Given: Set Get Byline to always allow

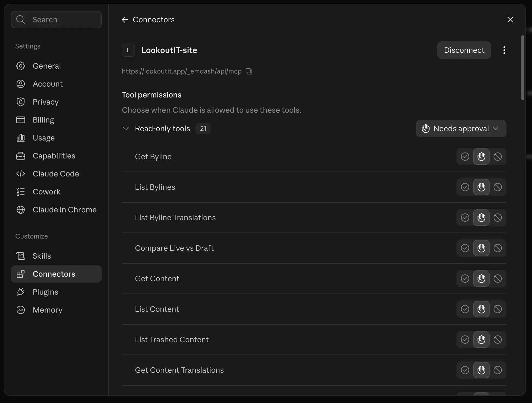Looking at the screenshot, I should tap(465, 157).
